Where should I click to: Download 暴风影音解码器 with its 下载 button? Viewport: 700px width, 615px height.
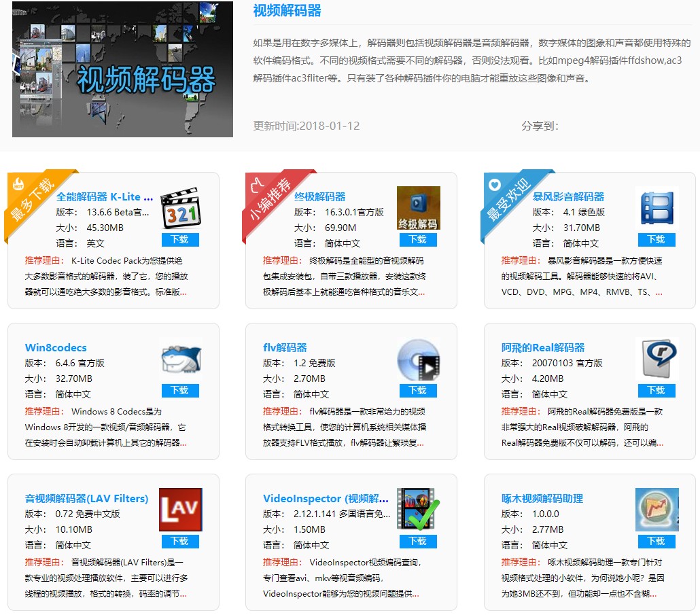click(657, 240)
